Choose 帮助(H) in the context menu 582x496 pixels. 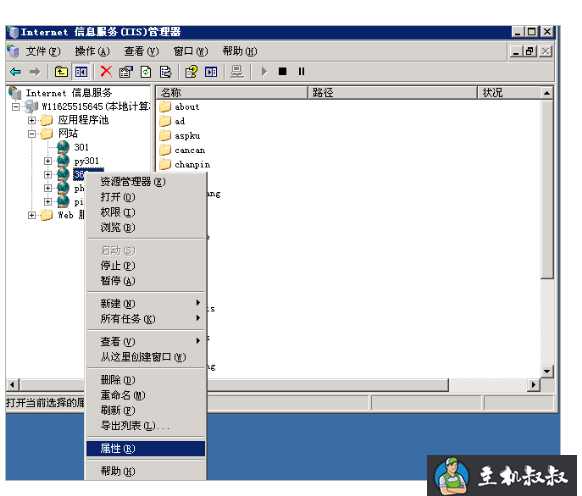[x=146, y=471]
